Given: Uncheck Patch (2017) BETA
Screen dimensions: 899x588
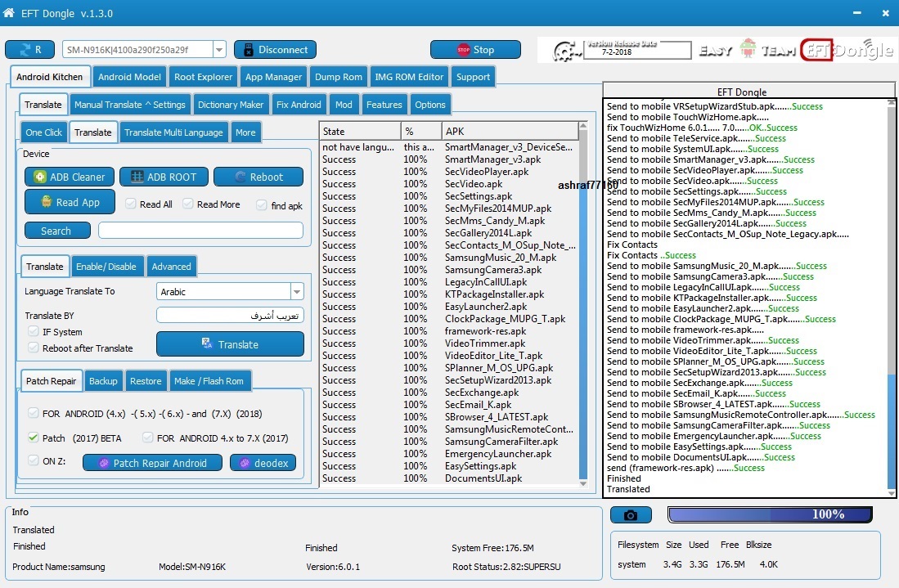Looking at the screenshot, I should pyautogui.click(x=34, y=438).
